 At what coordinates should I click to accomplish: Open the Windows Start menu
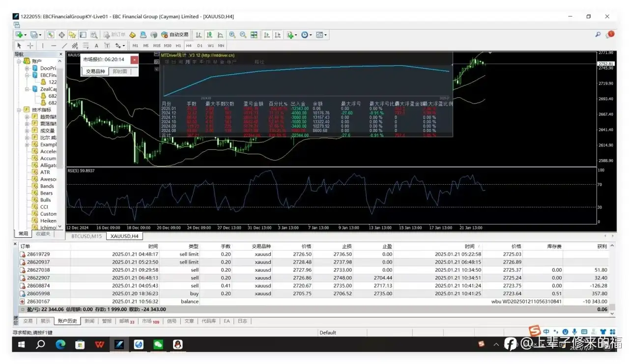[x=22, y=345]
